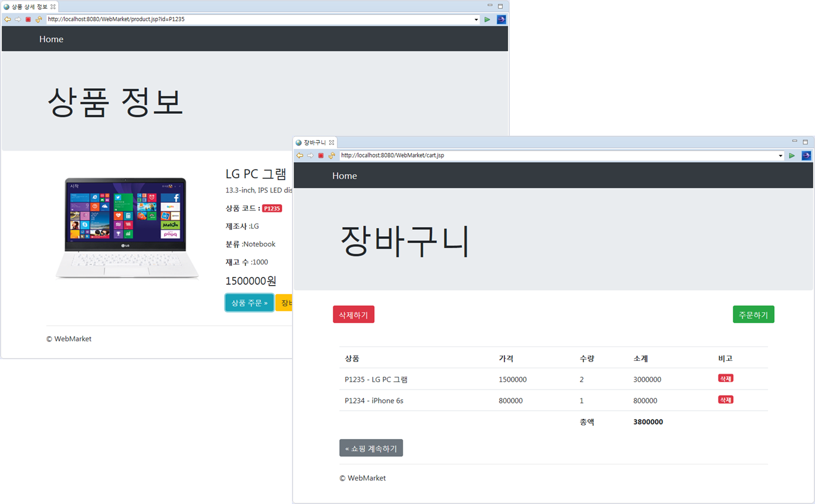The image size is (815, 504).
Task: Click the P1235 product code badge
Action: coord(272,209)
